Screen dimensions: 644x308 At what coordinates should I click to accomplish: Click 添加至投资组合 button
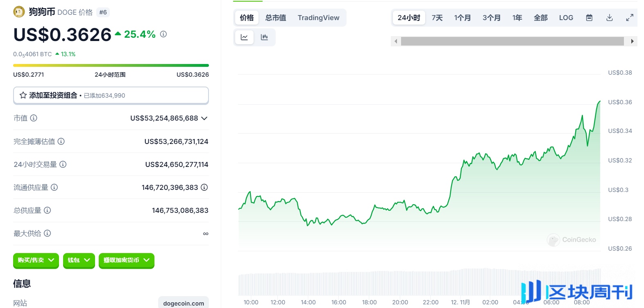click(x=111, y=95)
